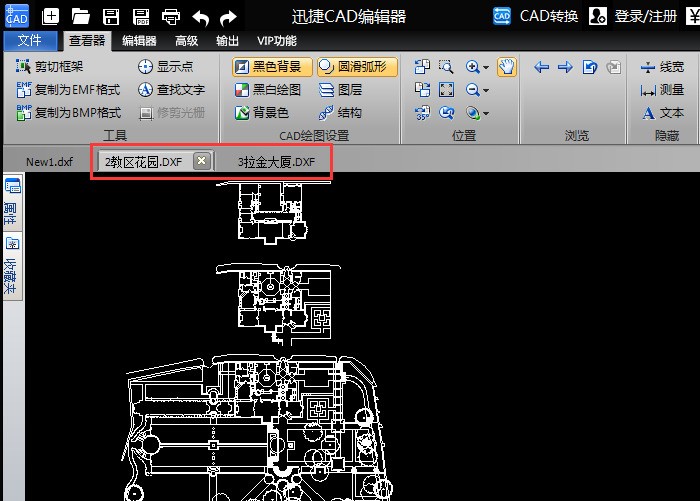Save the drawing with floppy disk icon

point(111,17)
